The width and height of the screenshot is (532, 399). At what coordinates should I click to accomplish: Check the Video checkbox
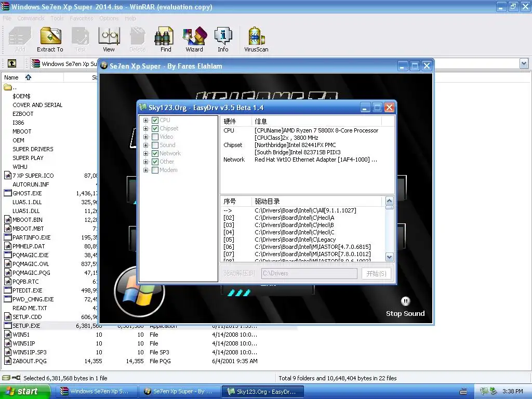[155, 137]
